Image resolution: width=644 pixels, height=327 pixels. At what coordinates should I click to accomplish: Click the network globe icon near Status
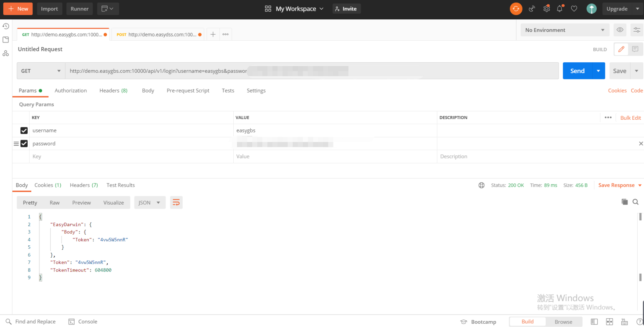tap(482, 185)
